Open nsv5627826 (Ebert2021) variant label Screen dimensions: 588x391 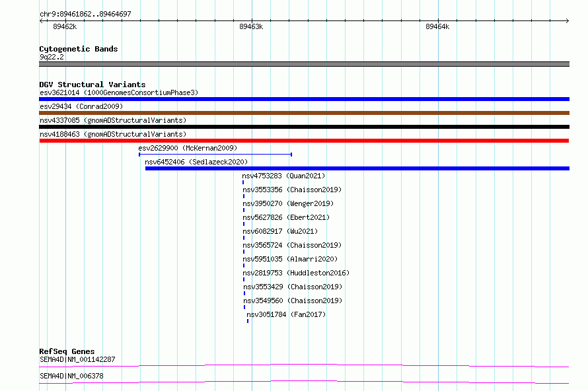(x=286, y=217)
